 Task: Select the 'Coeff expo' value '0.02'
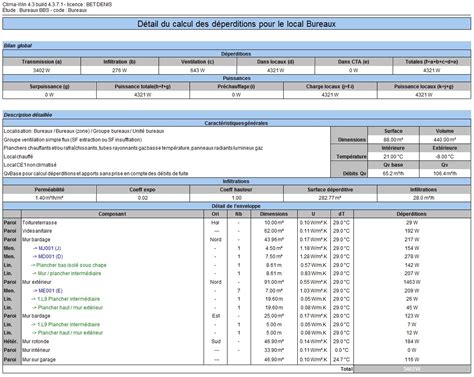coord(143,198)
